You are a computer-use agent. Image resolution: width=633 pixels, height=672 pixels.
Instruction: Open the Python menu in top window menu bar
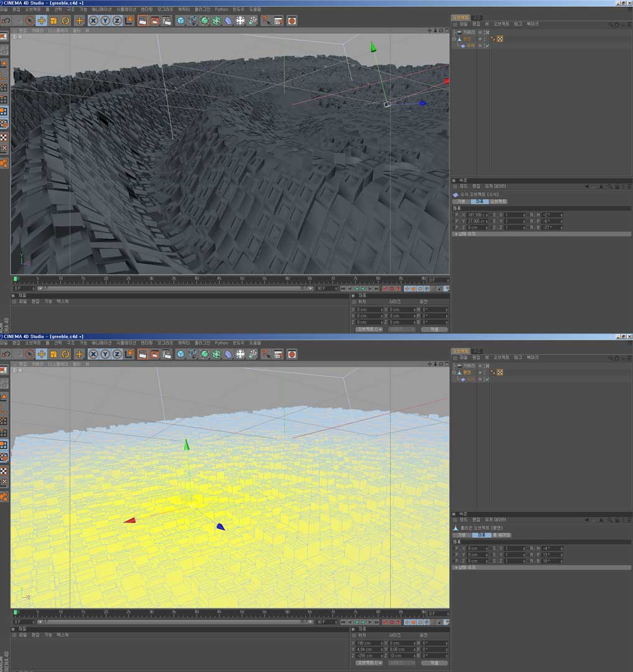pyautogui.click(x=222, y=9)
